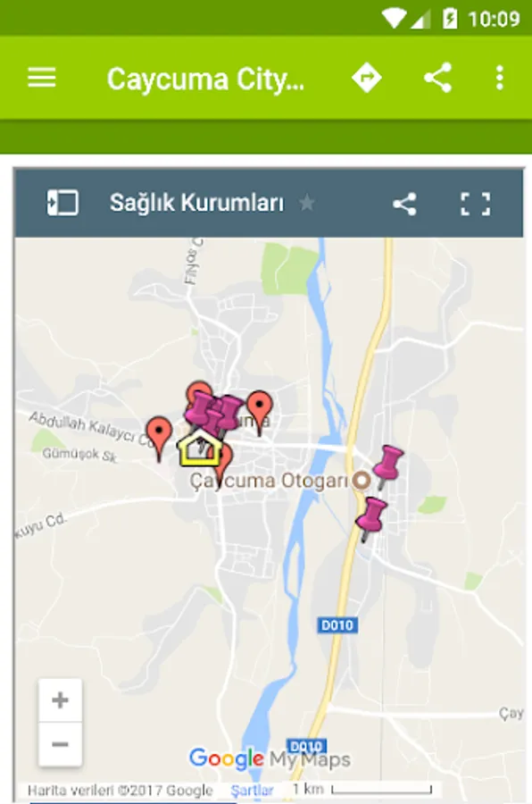Select the yellow house marker
The width and height of the screenshot is (532, 804).
[200, 448]
